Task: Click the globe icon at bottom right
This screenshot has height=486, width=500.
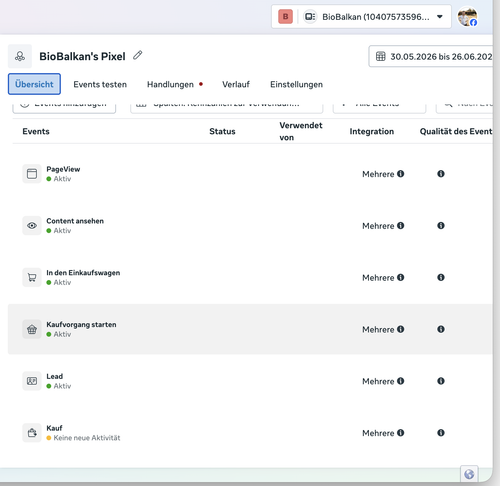Action: tap(469, 474)
